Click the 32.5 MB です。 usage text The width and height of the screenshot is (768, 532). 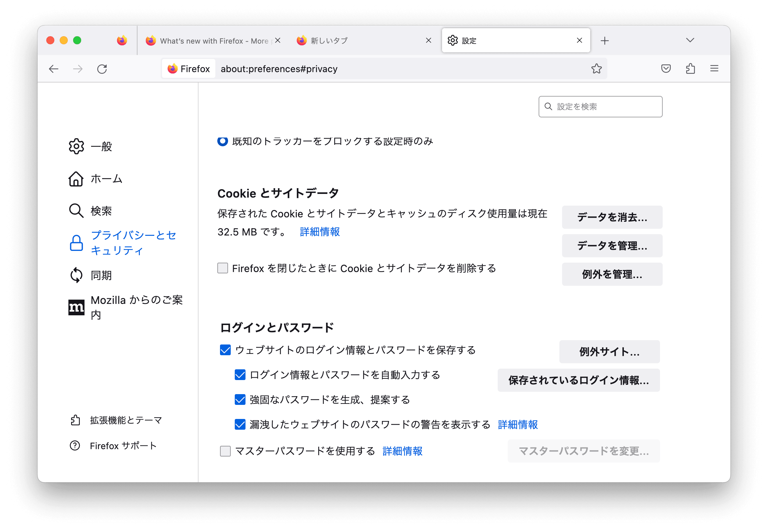[252, 232]
